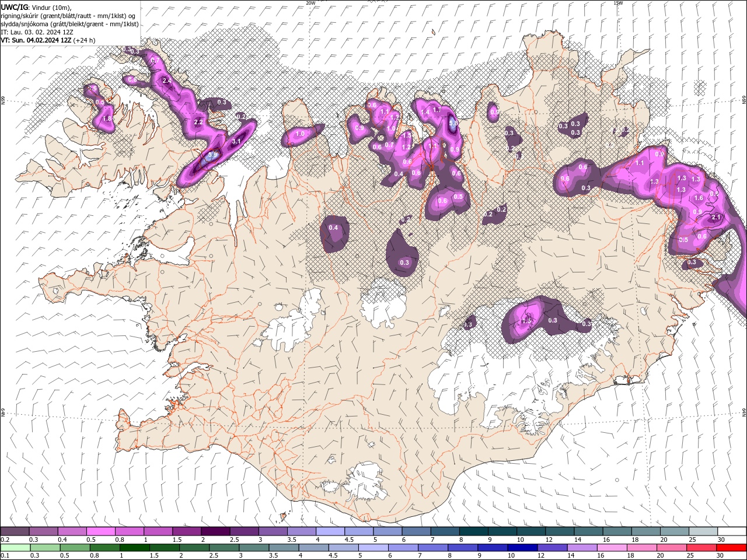Click the palest green 0.1 rain scale swatch
Screen dimensions: 747x560
coord(16,548)
